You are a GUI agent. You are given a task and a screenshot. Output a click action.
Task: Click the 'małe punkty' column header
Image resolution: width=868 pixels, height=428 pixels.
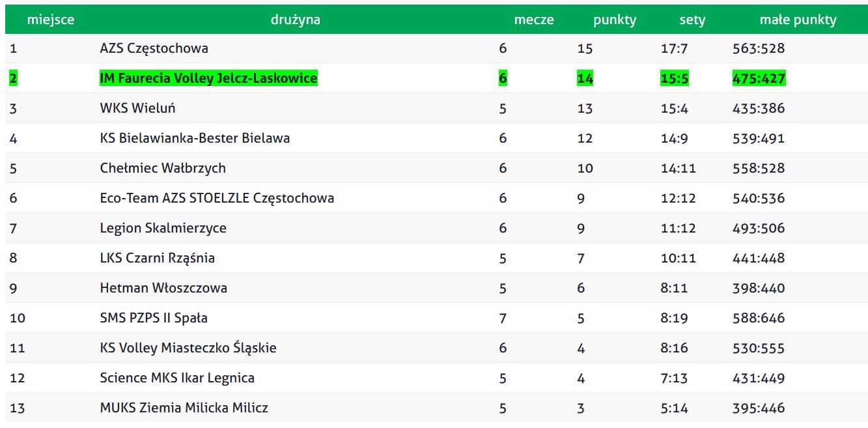pos(798,20)
